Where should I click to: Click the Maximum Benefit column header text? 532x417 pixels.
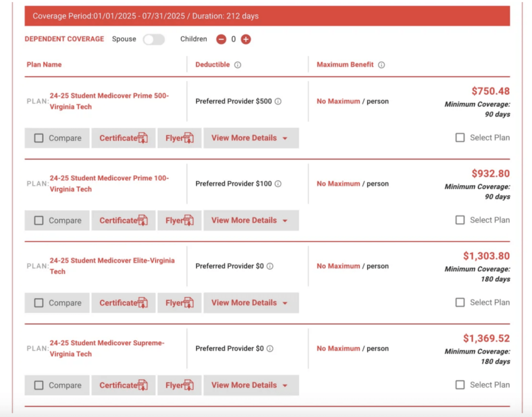pyautogui.click(x=345, y=64)
